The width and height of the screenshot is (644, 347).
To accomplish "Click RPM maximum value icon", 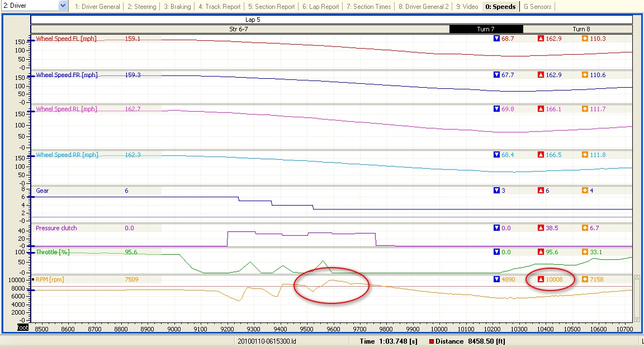I will [541, 279].
